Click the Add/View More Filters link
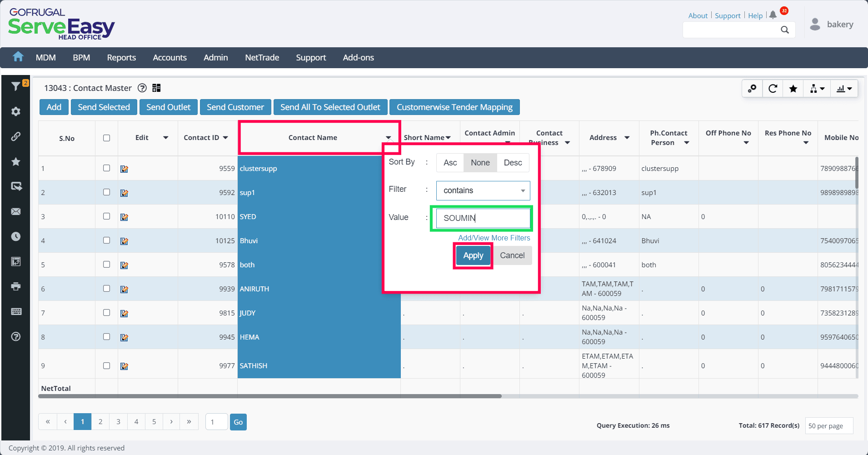This screenshot has width=868, height=455. [494, 238]
